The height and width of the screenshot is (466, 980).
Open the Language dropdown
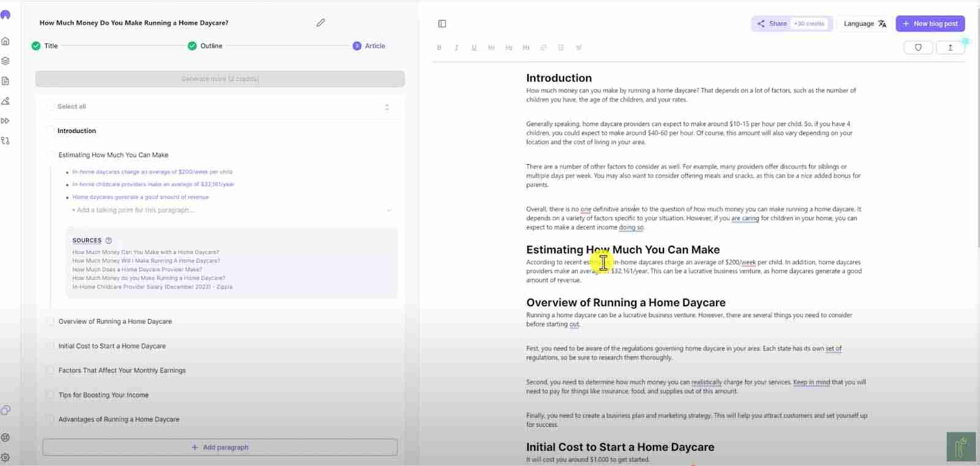pyautogui.click(x=865, y=24)
